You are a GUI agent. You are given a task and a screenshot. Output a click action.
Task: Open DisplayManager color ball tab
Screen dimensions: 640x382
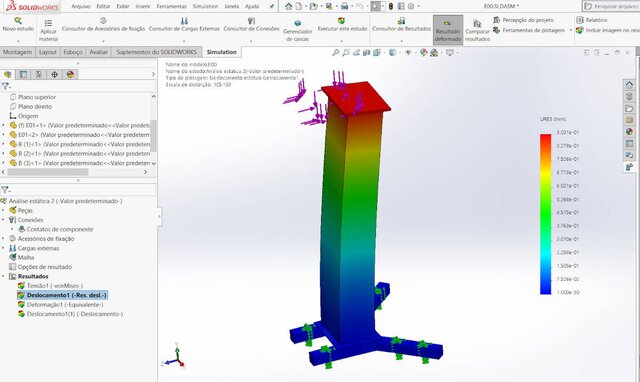click(70, 74)
